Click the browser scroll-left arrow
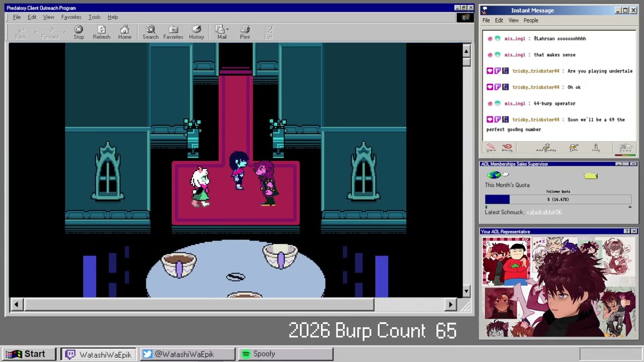The width and height of the screenshot is (644, 362). [16, 304]
